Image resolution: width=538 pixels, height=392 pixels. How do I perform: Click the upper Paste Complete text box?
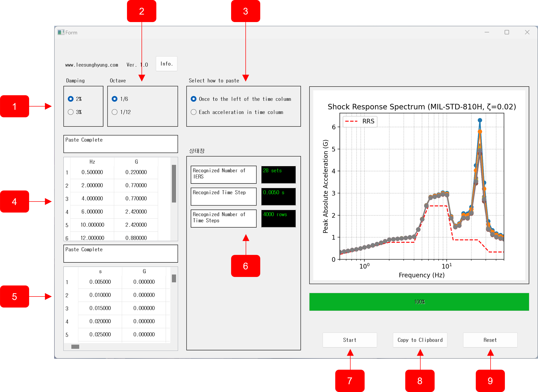tap(120, 144)
